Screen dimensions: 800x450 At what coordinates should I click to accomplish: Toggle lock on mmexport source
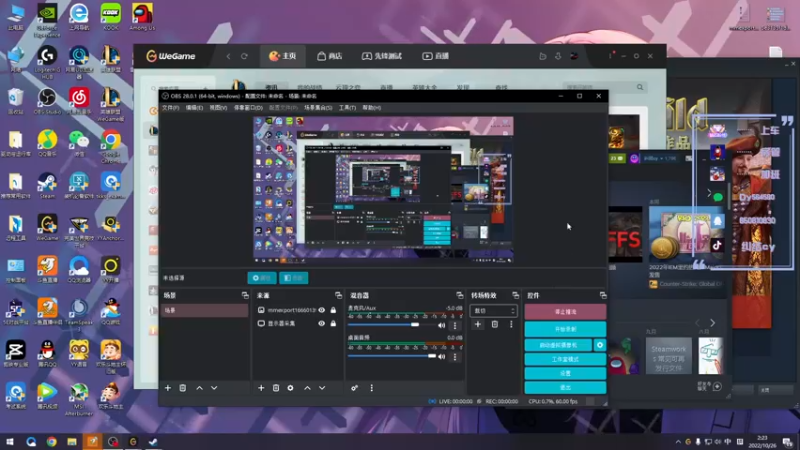click(333, 310)
